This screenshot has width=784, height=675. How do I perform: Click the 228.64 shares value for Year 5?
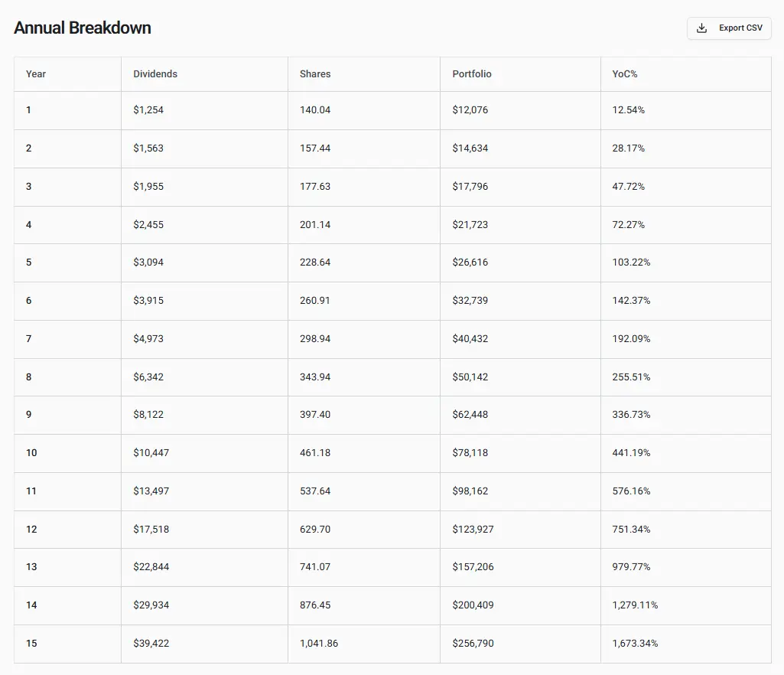point(315,262)
